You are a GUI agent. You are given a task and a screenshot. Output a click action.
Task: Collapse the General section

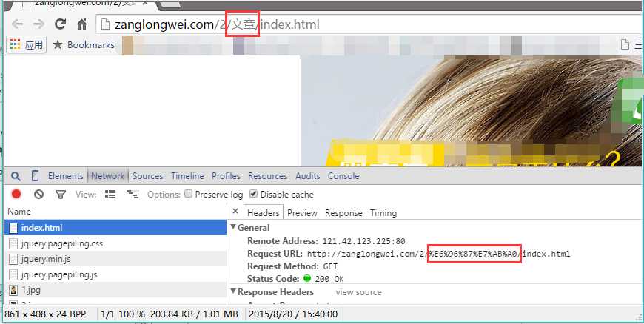coord(233,226)
